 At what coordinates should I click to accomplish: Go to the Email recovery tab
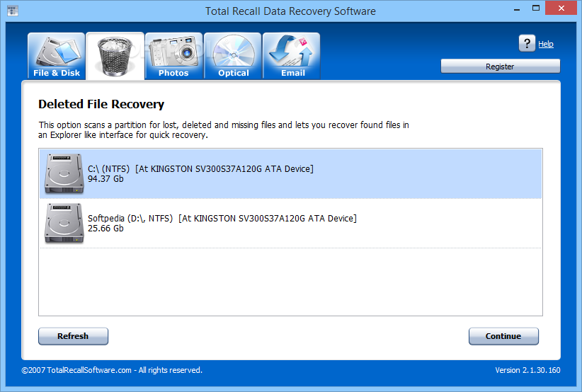(292, 56)
